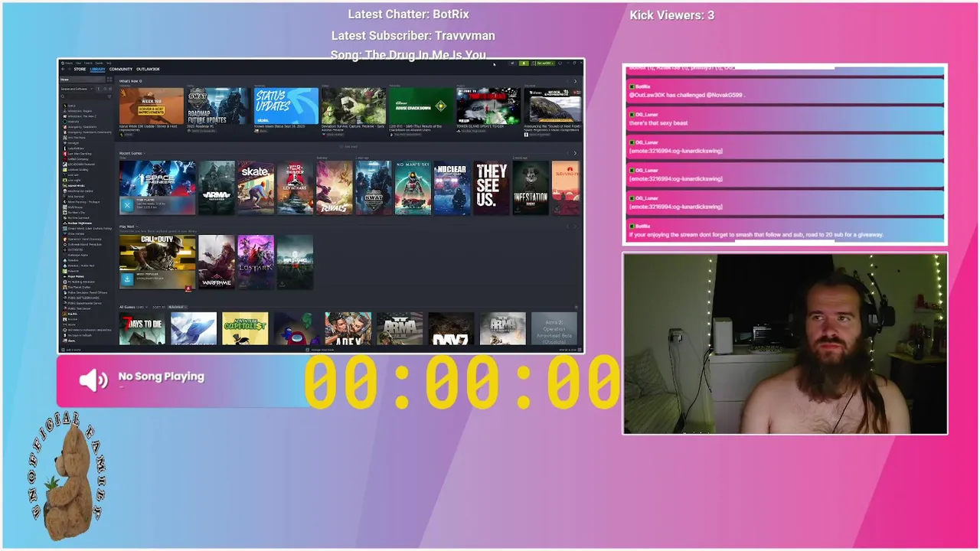The height and width of the screenshot is (551, 980).
Task: Click the speaker icon in song widget
Action: [93, 380]
